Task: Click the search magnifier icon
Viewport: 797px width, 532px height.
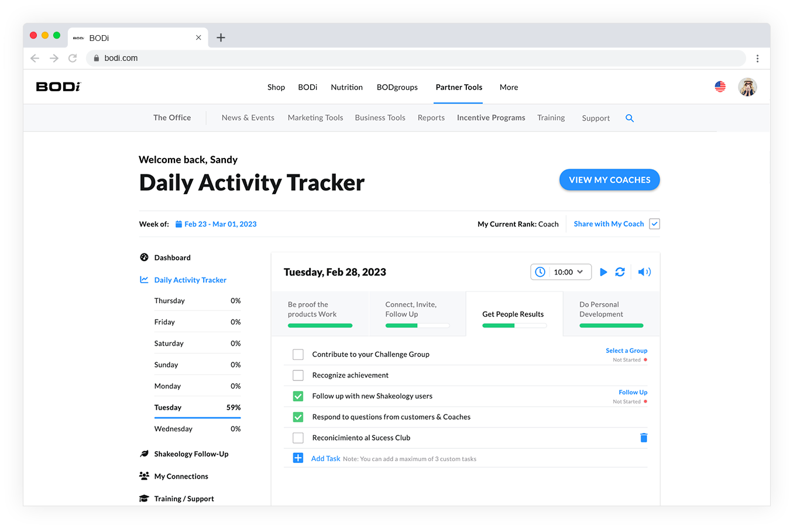Action: [630, 118]
